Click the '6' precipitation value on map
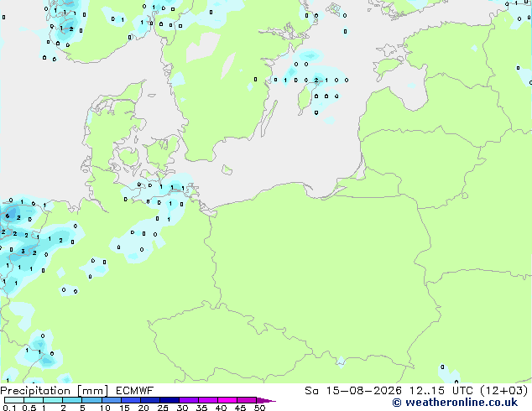This screenshot has width=532, height=411. click(x=7, y=216)
